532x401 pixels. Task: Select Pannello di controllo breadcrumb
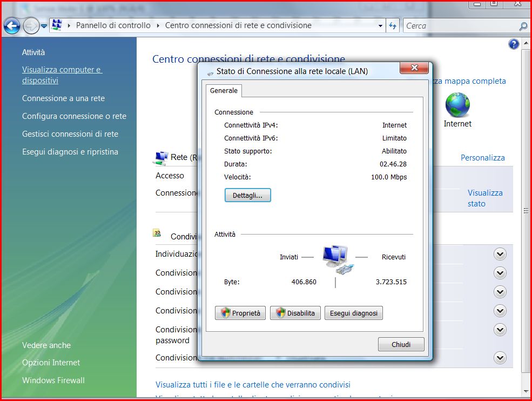pos(113,25)
